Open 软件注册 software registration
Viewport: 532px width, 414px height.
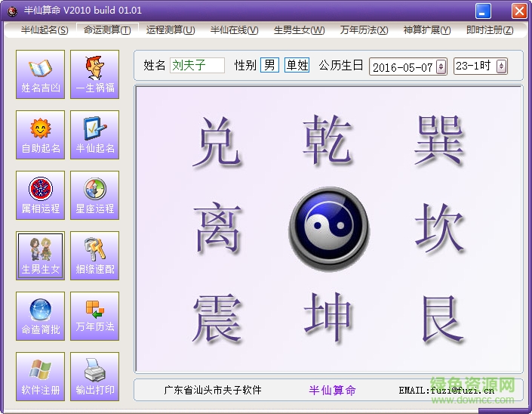click(x=41, y=377)
